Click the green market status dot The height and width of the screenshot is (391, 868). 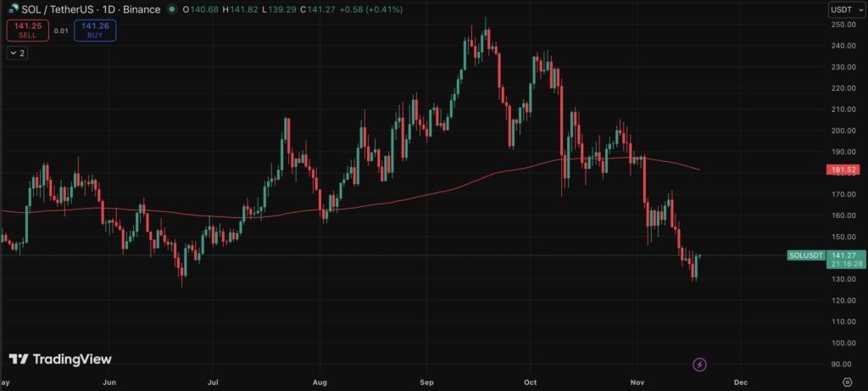172,9
